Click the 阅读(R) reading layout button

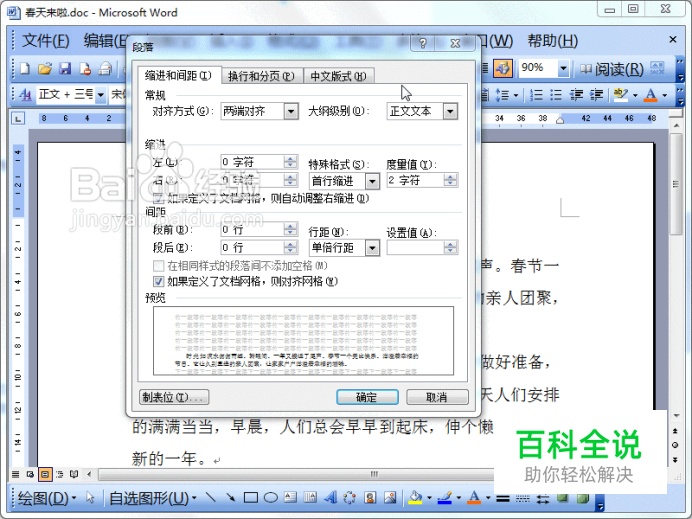tap(611, 69)
